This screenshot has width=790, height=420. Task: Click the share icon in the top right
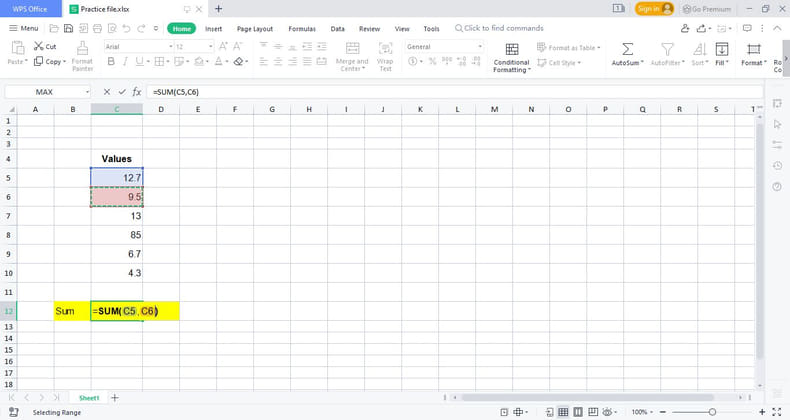(701, 29)
